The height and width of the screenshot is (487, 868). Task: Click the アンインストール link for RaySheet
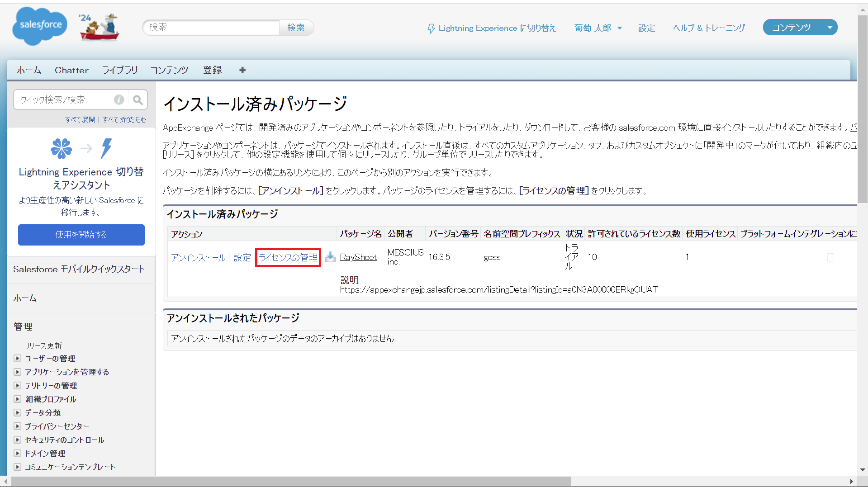pyautogui.click(x=198, y=257)
